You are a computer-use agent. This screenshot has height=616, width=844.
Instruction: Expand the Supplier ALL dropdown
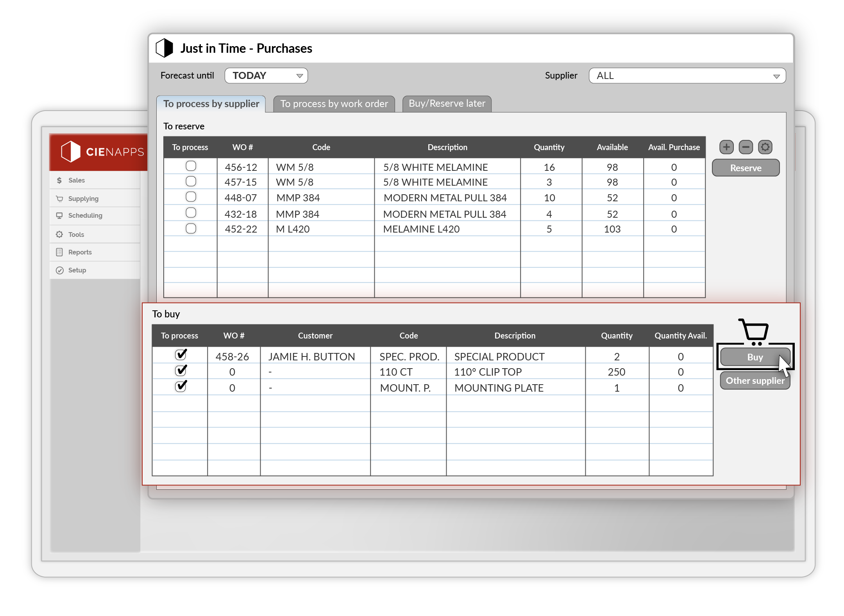687,76
